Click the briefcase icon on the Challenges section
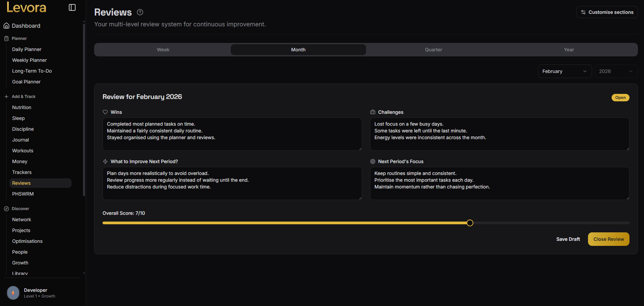 coord(372,112)
